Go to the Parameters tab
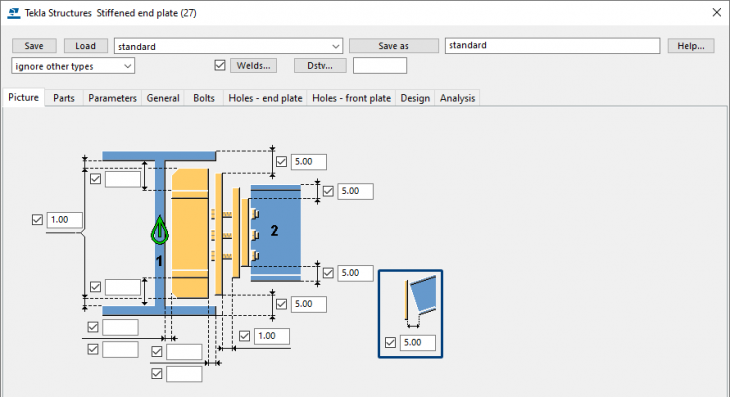This screenshot has height=397, width=730. click(112, 98)
